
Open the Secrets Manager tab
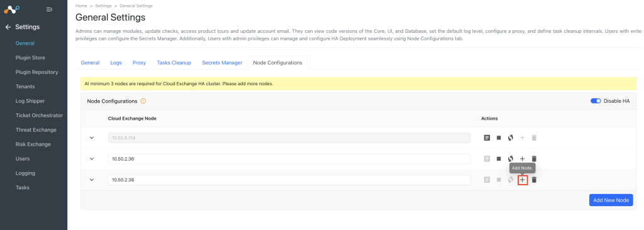point(222,62)
